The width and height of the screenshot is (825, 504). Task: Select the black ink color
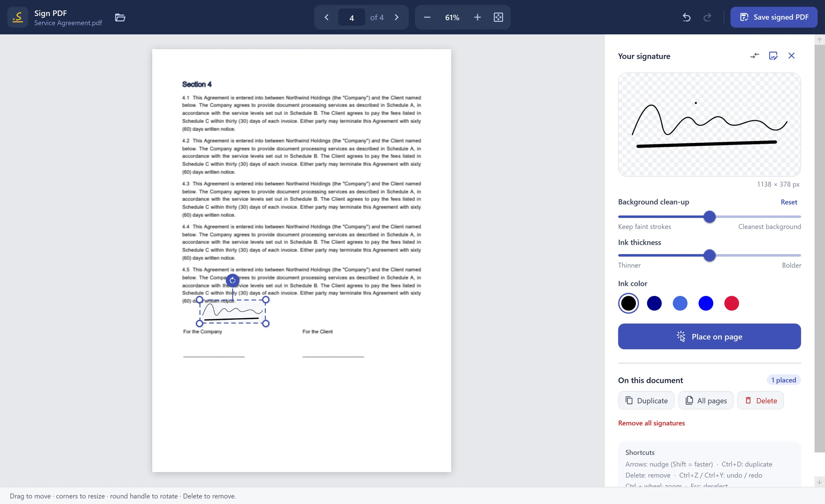click(628, 303)
